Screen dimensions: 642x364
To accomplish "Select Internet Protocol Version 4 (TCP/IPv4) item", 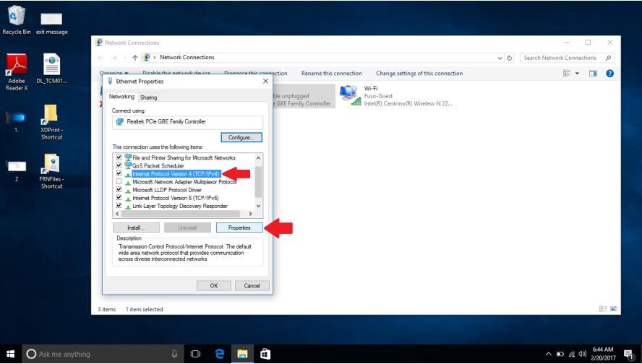I will 176,173.
